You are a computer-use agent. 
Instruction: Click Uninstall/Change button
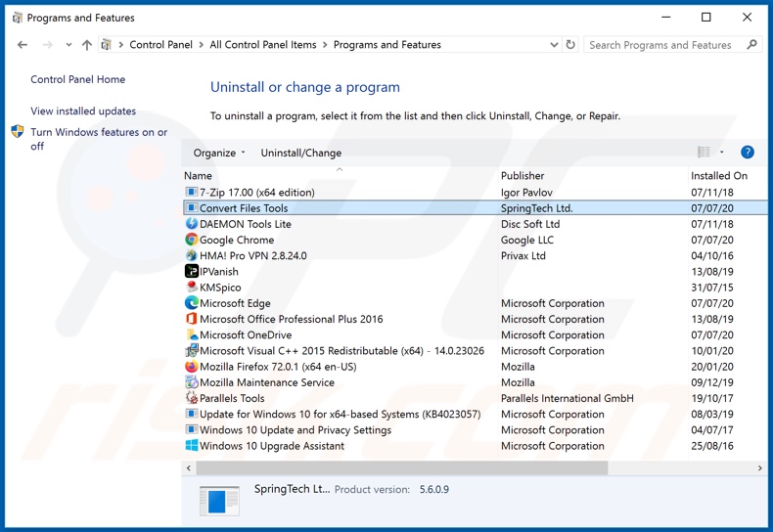tap(300, 153)
